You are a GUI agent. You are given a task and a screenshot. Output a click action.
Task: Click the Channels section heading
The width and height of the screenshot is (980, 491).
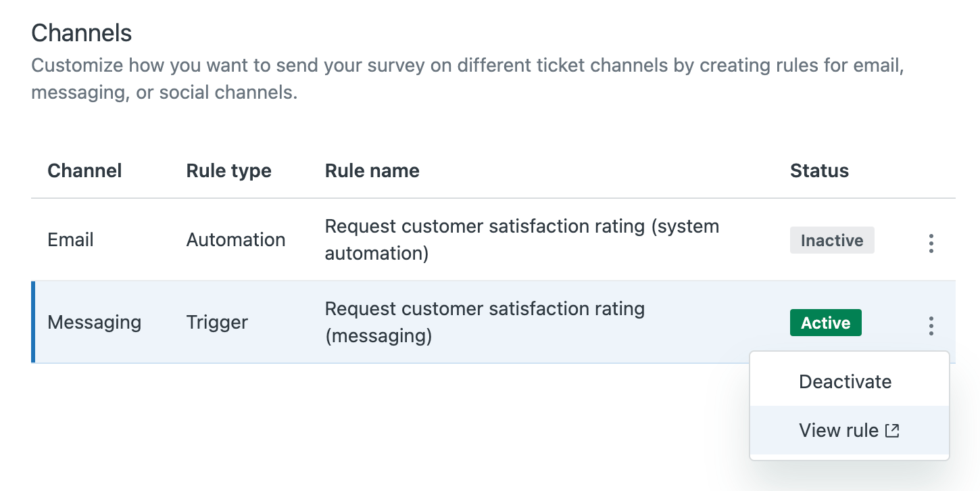[x=81, y=32]
